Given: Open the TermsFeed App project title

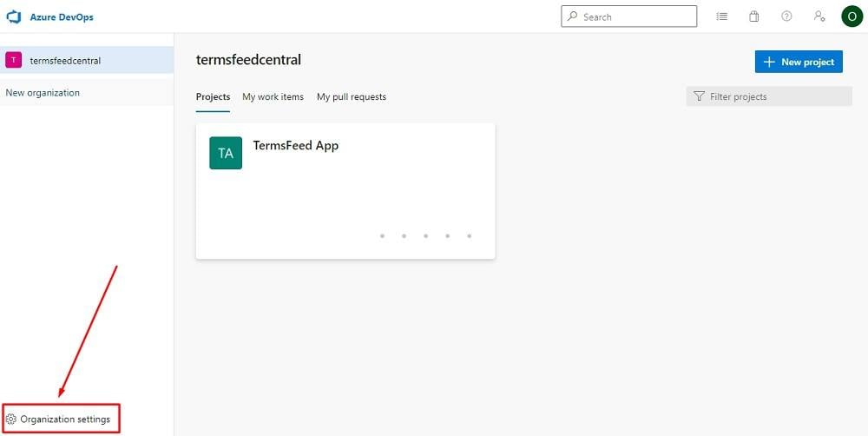Looking at the screenshot, I should pos(295,145).
